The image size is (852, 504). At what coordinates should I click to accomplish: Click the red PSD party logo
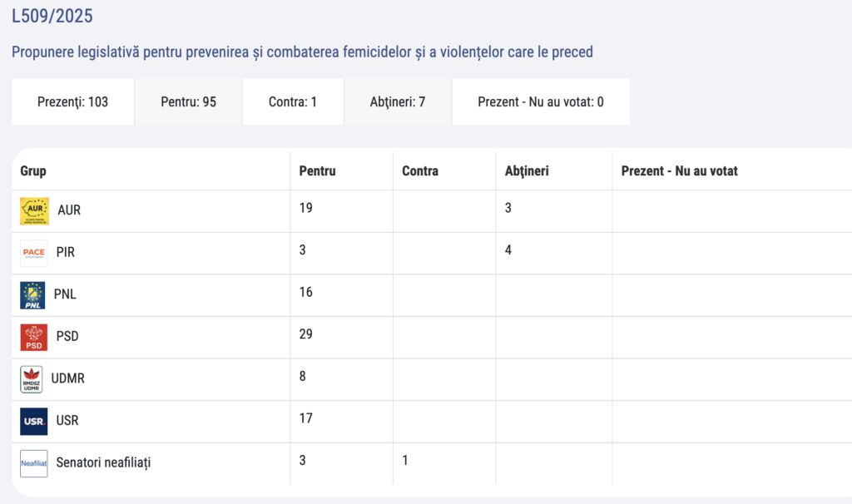[34, 337]
